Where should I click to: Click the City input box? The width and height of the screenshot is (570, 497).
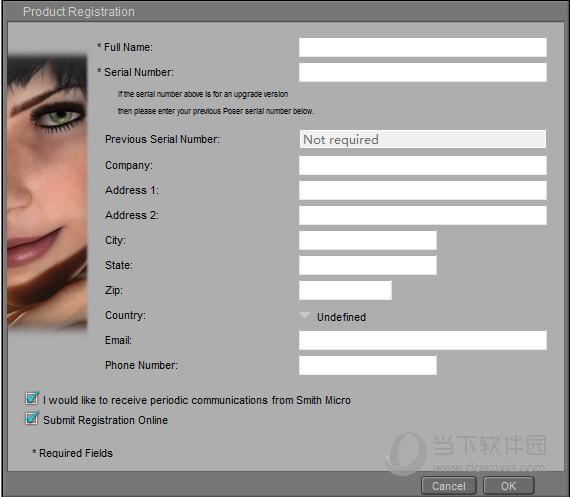tap(368, 240)
